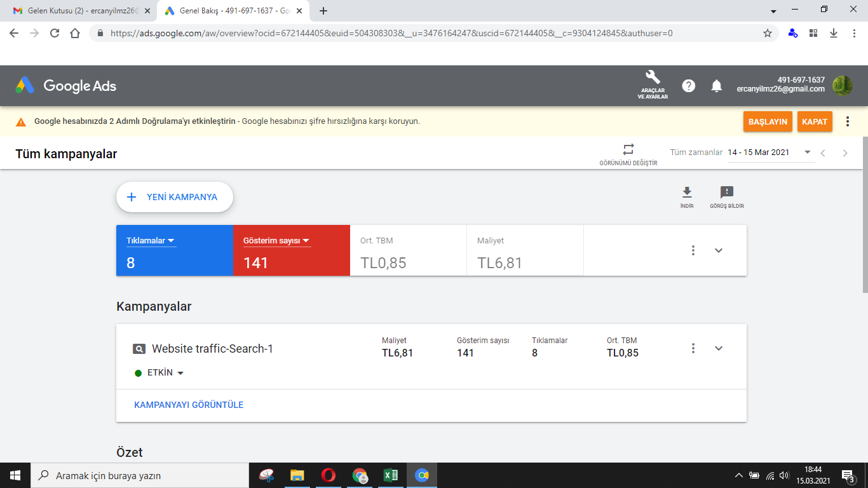The image size is (868, 488).
Task: Open the ETKİN campaign status dropdown
Action: [159, 373]
